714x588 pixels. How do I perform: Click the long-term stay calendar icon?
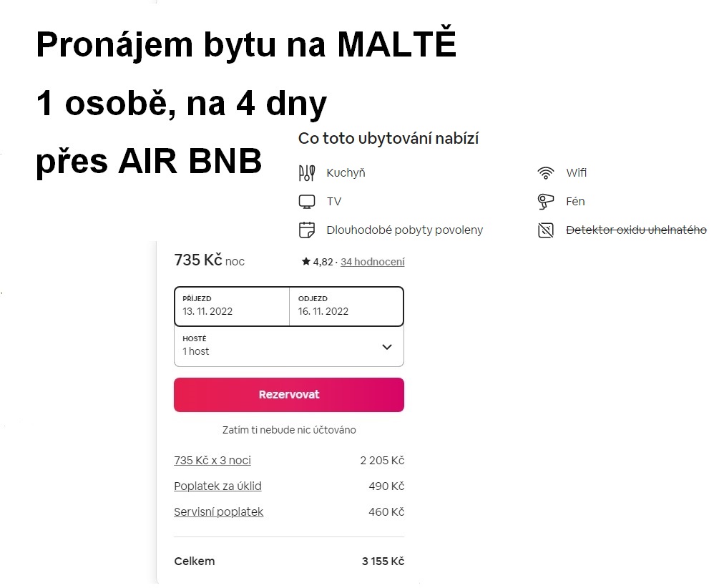click(x=306, y=230)
